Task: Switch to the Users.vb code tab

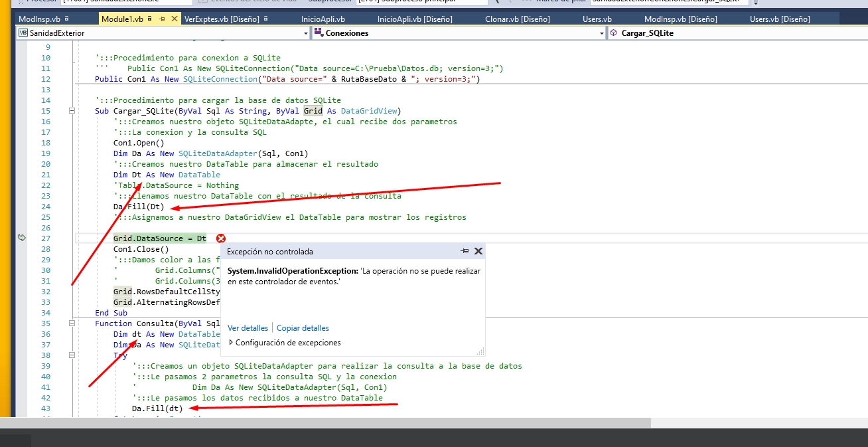Action: coord(597,19)
